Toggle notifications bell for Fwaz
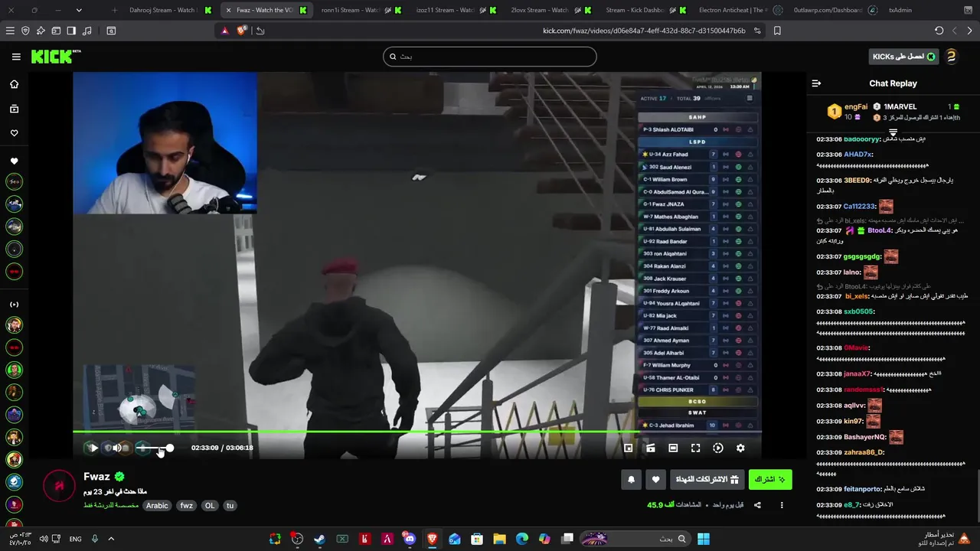Image resolution: width=980 pixels, height=551 pixels. (x=631, y=480)
